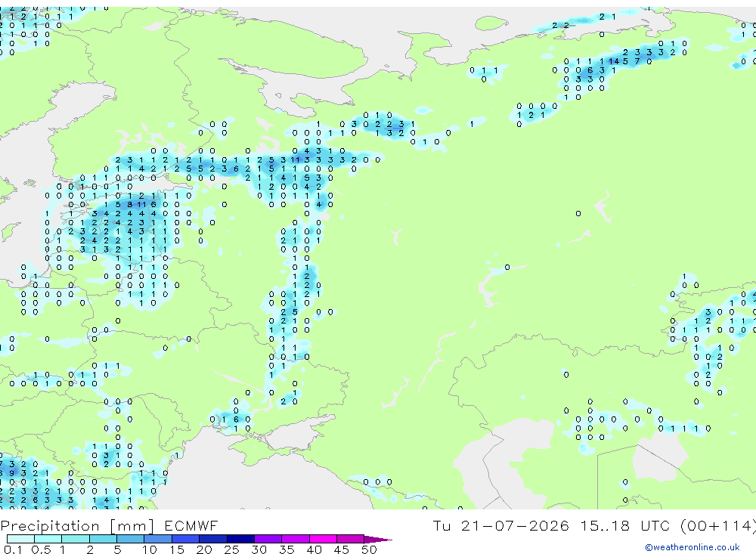756x554 pixels.
Task: Select the 30–35 mm violet legend swatch
Action: [268, 539]
